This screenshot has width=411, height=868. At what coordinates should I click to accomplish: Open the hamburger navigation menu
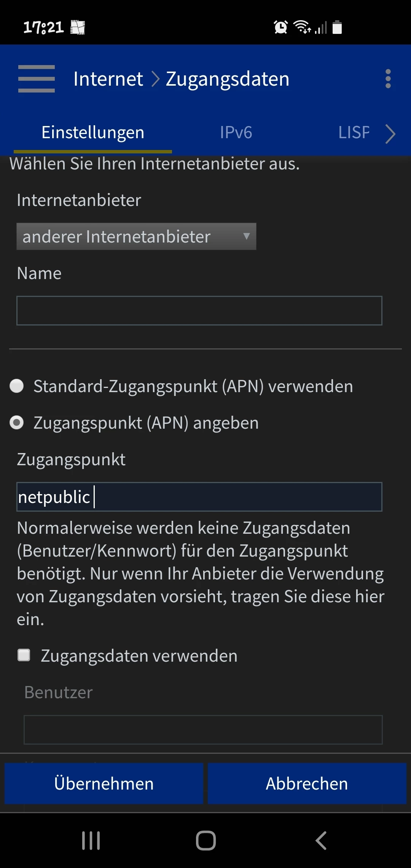pos(37,79)
